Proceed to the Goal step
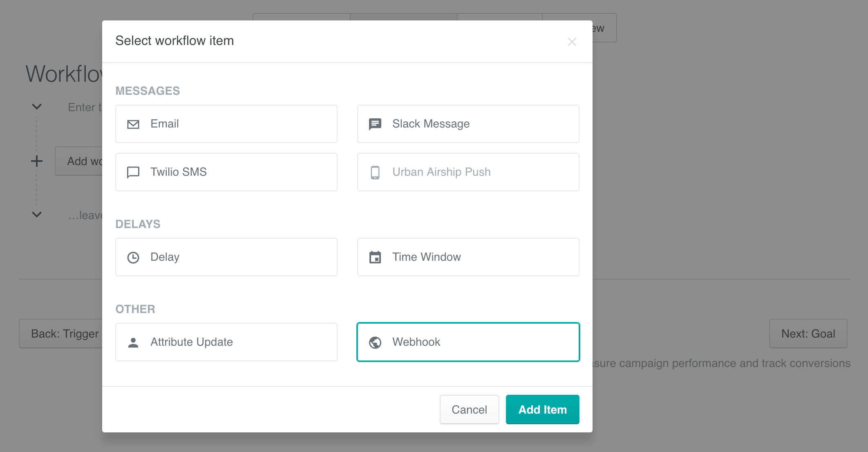This screenshot has width=868, height=452. (808, 333)
